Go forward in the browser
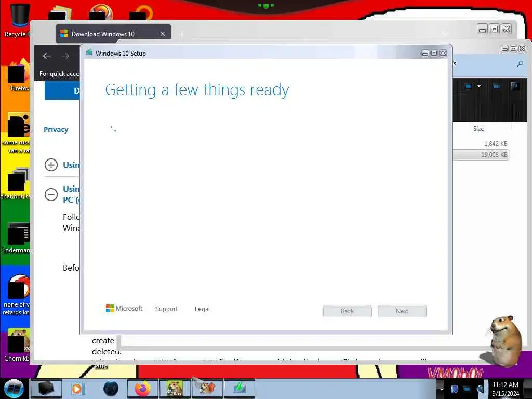The image size is (532, 399). (65, 56)
